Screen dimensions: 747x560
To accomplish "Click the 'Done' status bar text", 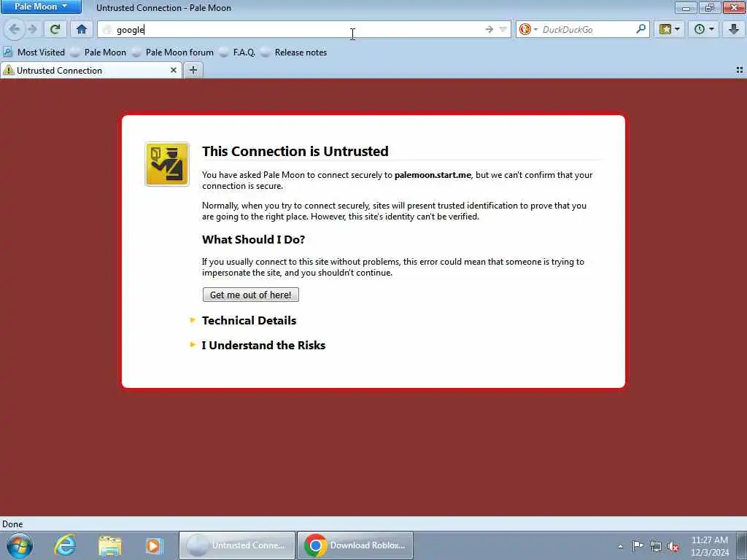I will pyautogui.click(x=12, y=524).
